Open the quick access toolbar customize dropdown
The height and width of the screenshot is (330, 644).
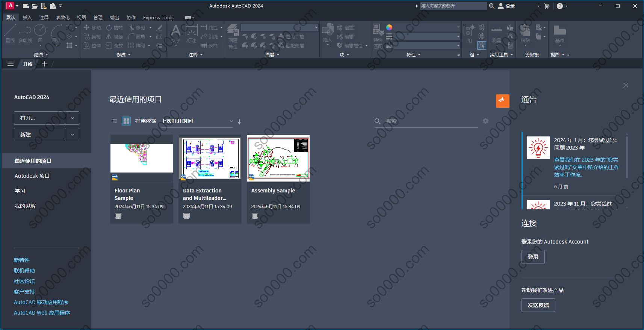(x=60, y=6)
